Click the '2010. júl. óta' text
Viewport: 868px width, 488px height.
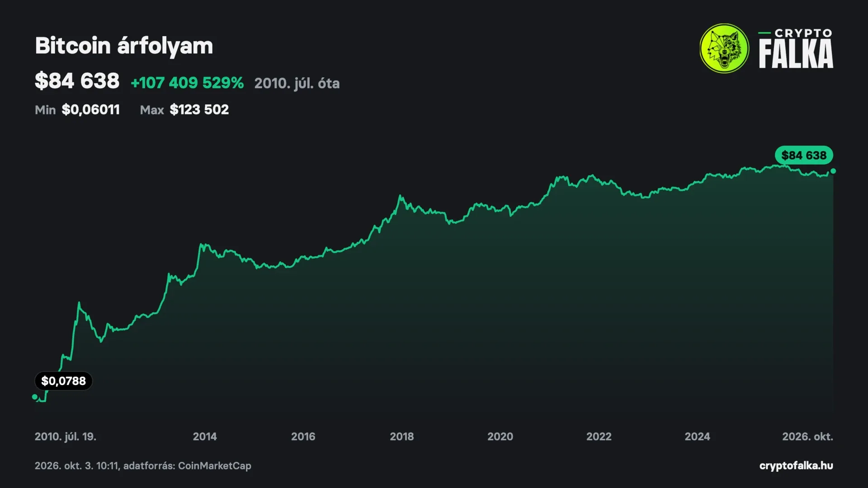(x=297, y=83)
